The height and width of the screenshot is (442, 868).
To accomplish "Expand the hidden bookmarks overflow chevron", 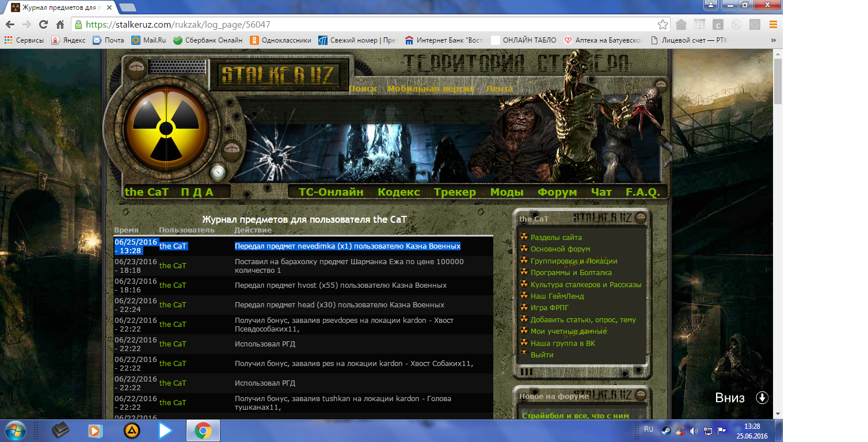I will click(773, 40).
